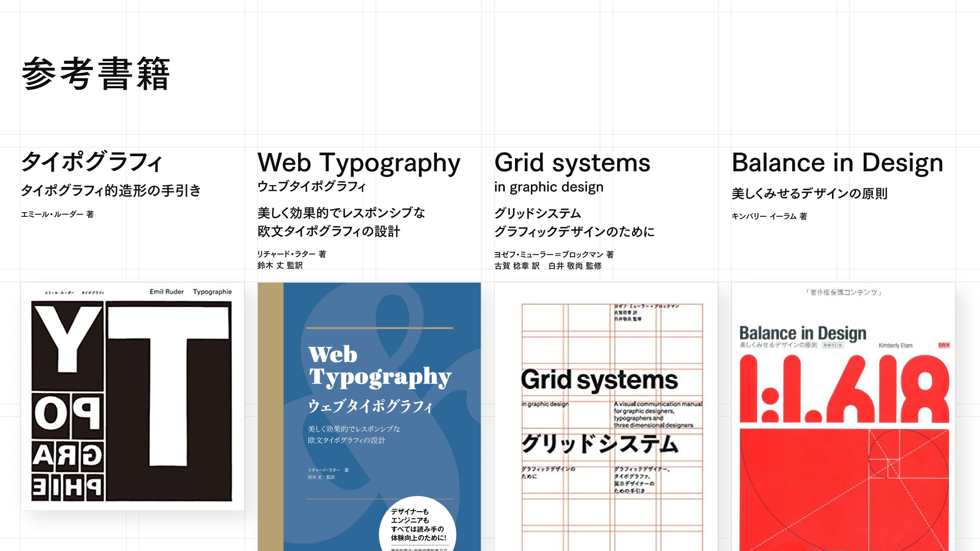This screenshot has height=551, width=980.
Task: Click author line キンバリー イーラム 著
Action: click(769, 216)
